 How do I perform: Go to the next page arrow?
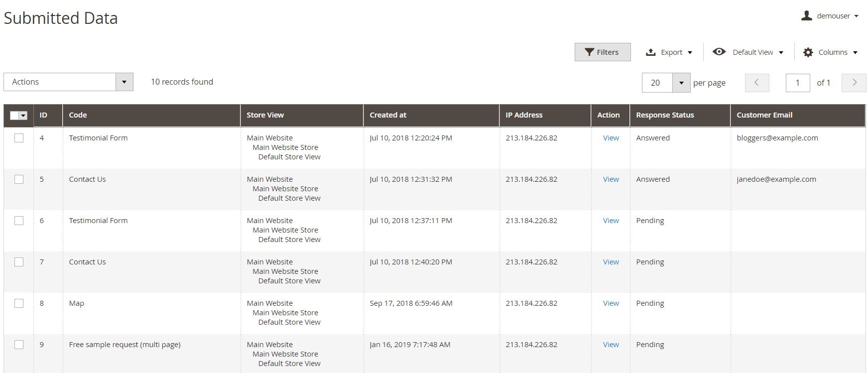click(854, 83)
